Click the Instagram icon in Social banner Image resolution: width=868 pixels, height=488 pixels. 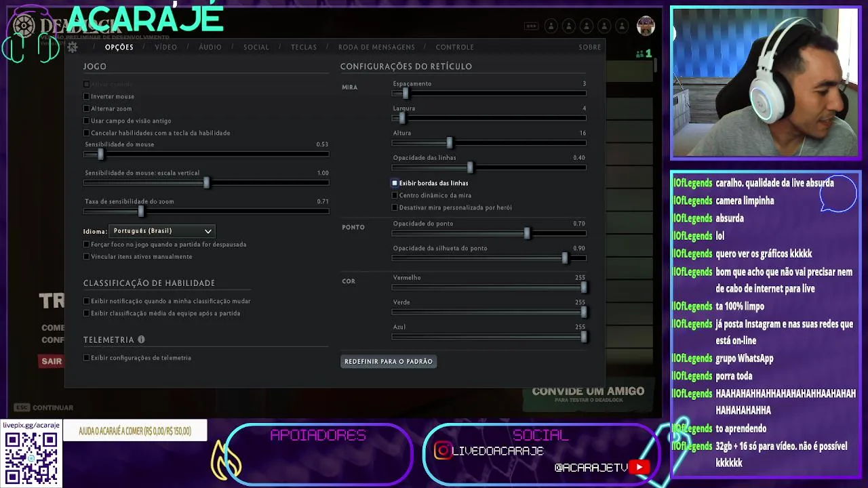[443, 451]
